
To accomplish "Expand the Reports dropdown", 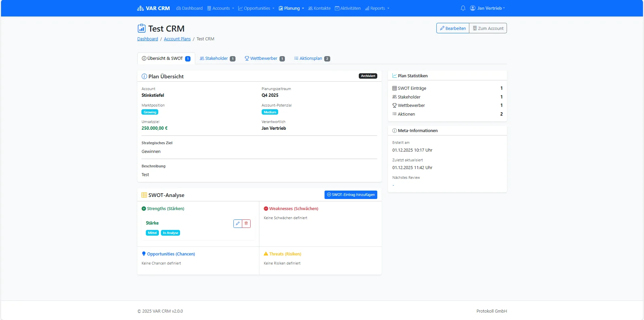I will coord(377,8).
